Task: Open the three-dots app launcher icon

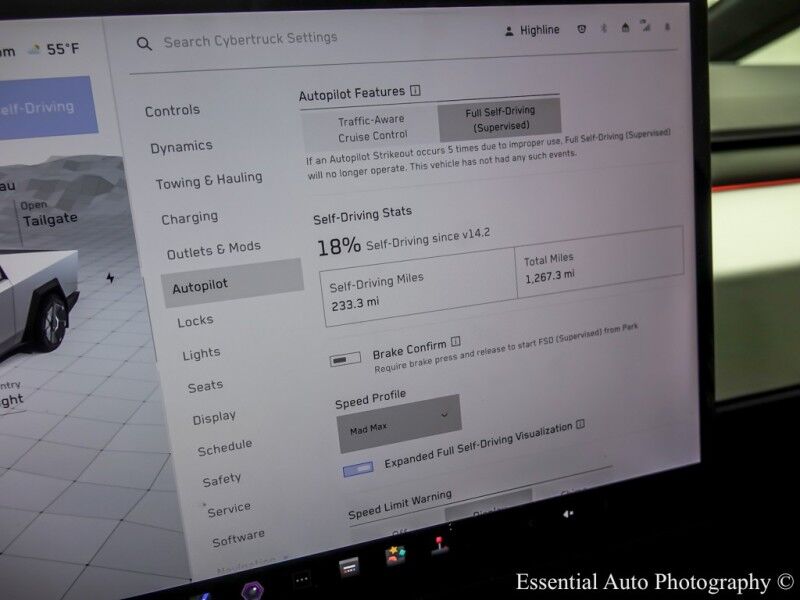Action: (x=301, y=578)
